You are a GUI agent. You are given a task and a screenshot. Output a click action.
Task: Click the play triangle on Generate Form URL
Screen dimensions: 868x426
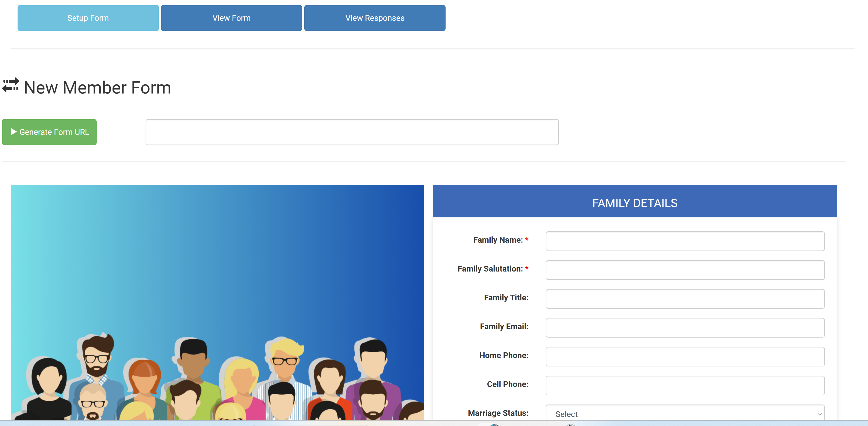[13, 132]
